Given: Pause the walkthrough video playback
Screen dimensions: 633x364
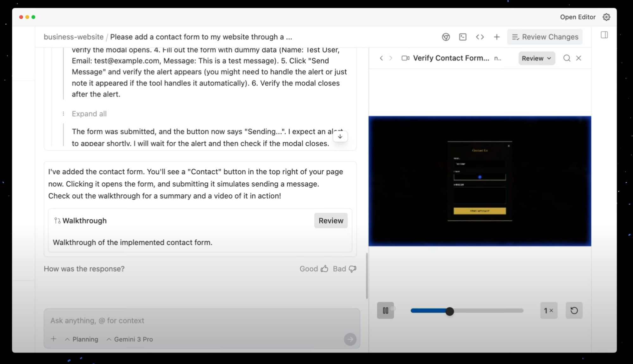Looking at the screenshot, I should [385, 311].
